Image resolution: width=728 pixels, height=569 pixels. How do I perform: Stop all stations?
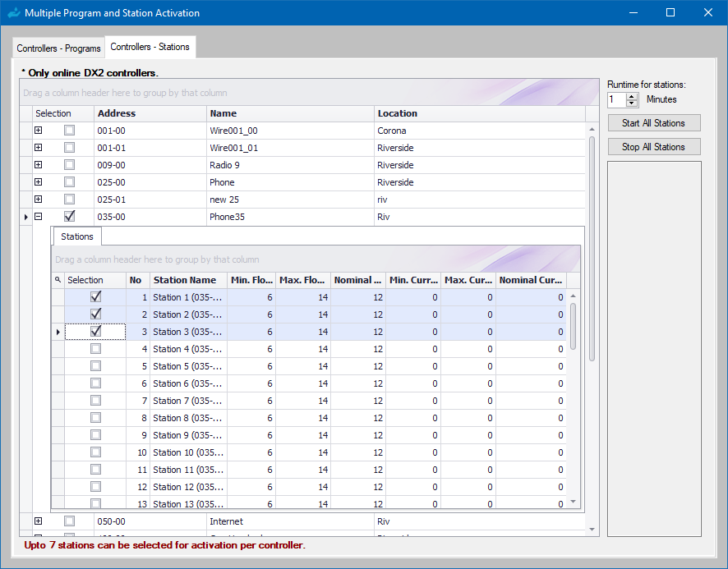(x=654, y=147)
